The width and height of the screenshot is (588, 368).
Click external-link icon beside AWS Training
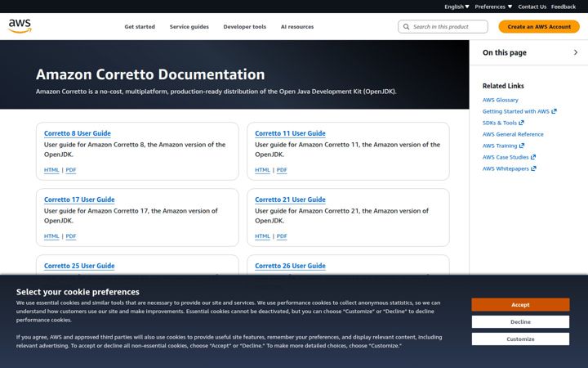coord(521,146)
